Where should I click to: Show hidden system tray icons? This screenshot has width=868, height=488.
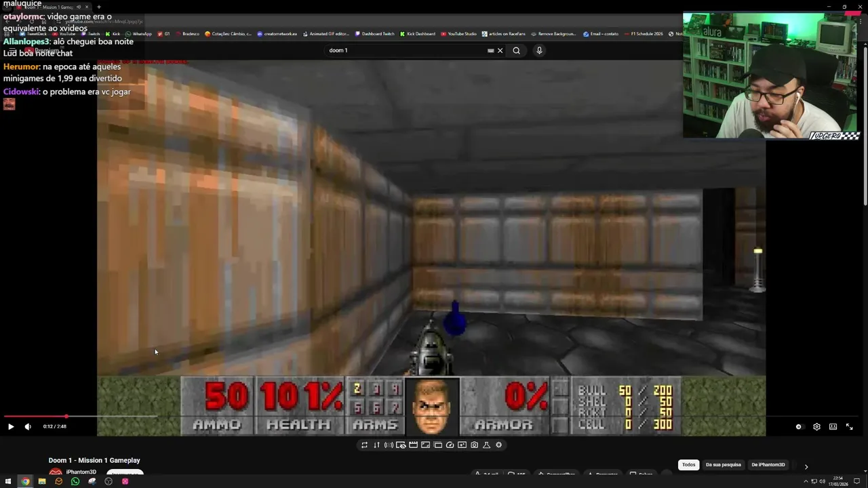(806, 481)
